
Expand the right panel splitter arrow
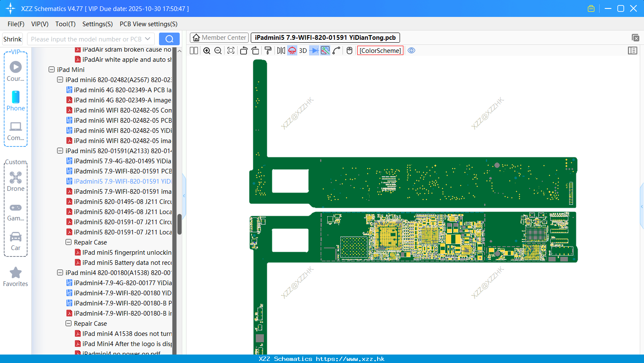[642, 206]
